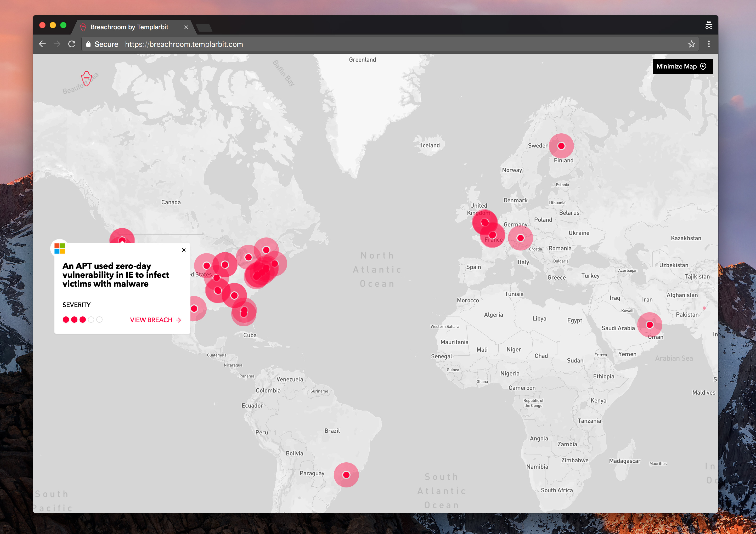Image resolution: width=756 pixels, height=534 pixels.
Task: Click the Templarbit shield logo on map
Action: click(x=86, y=79)
